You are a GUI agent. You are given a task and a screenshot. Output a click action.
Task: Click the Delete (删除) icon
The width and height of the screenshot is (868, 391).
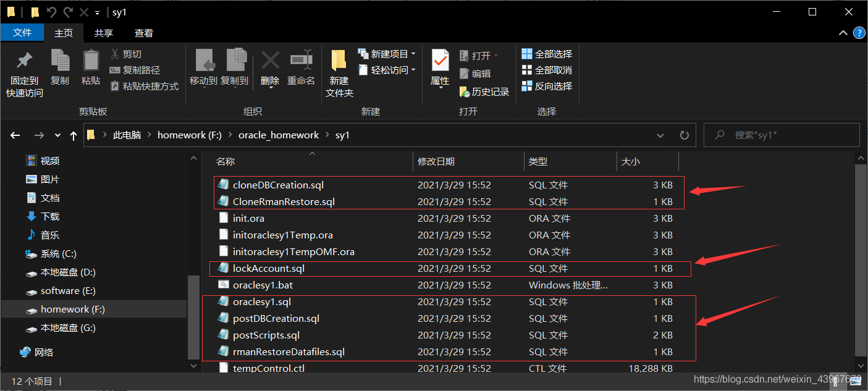click(x=270, y=61)
